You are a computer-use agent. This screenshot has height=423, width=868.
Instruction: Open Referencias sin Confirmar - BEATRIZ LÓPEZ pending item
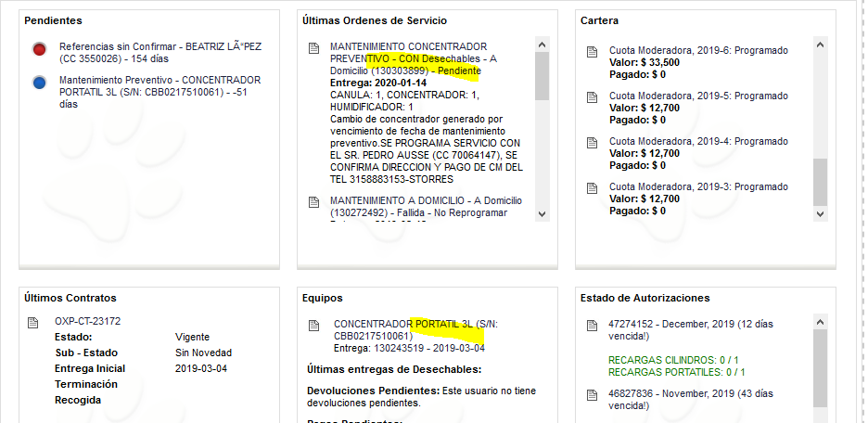[x=160, y=53]
